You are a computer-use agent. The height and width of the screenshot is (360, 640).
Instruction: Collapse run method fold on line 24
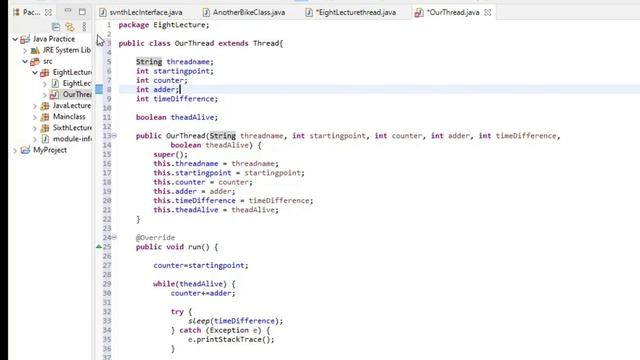click(x=114, y=237)
